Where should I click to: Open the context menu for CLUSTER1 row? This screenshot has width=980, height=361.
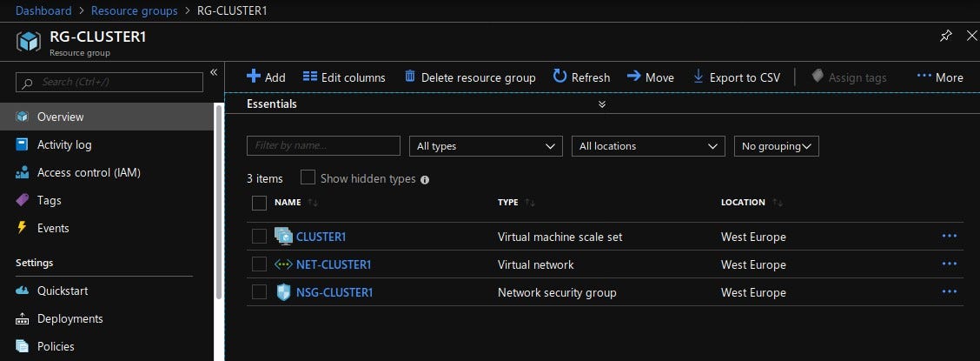click(x=949, y=236)
